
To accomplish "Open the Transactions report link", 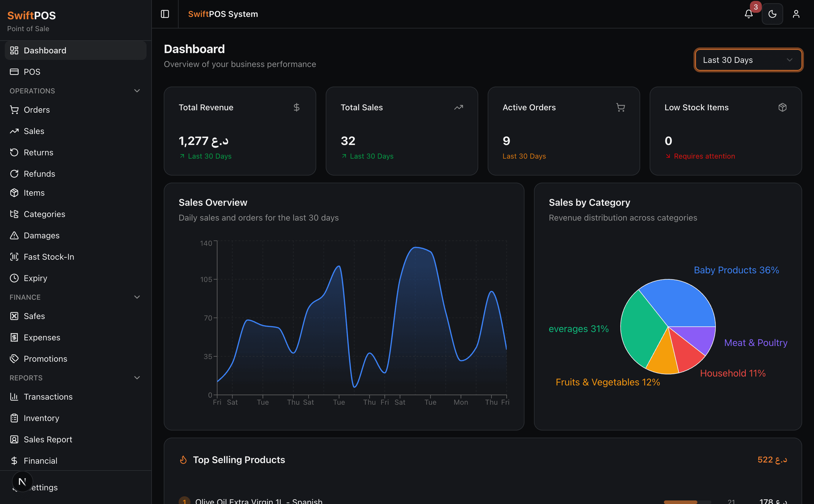I will click(48, 397).
